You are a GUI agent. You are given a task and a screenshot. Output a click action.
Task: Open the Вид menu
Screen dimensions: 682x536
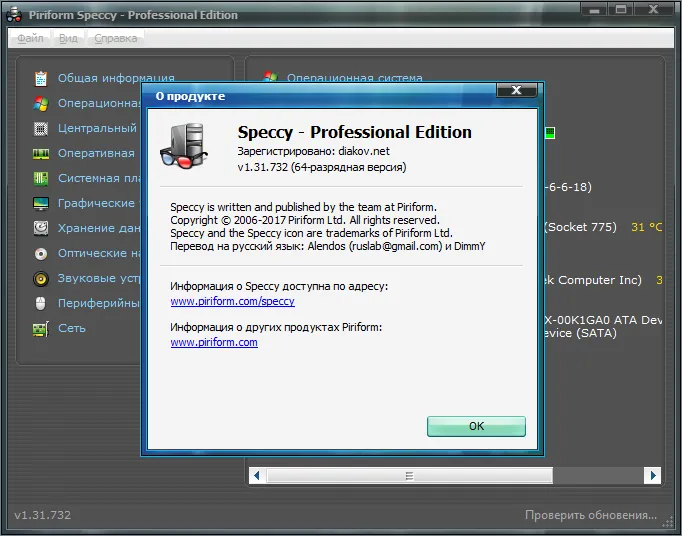[x=68, y=38]
